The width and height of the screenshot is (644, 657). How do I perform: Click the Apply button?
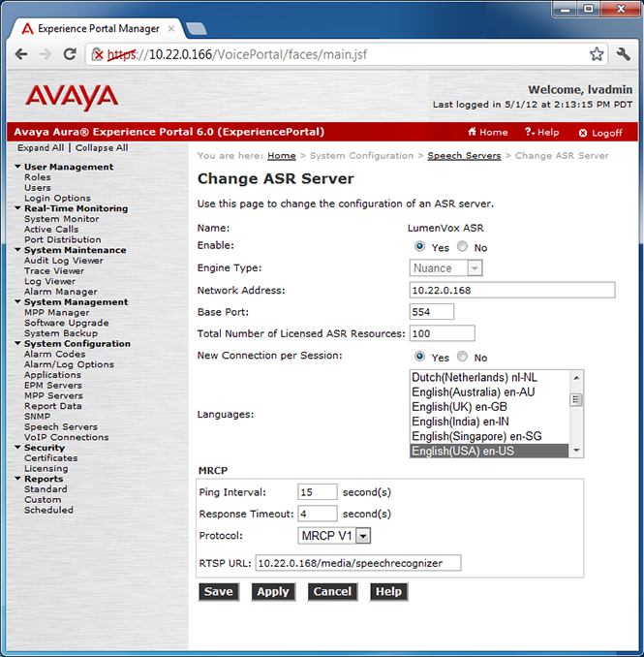273,592
